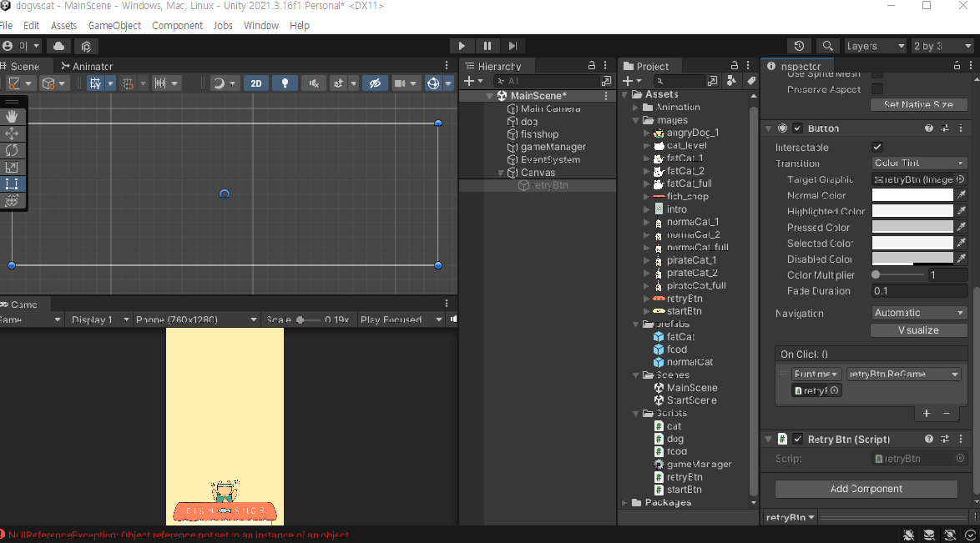Select the Hand tool in Scene toolbar
Image resolution: width=980 pixels, height=543 pixels.
pos(12,117)
